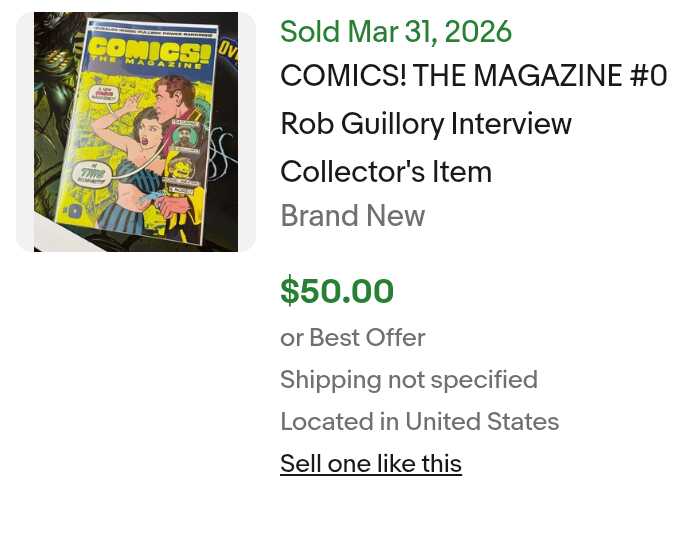Click the Brand New condition label

[x=353, y=216]
